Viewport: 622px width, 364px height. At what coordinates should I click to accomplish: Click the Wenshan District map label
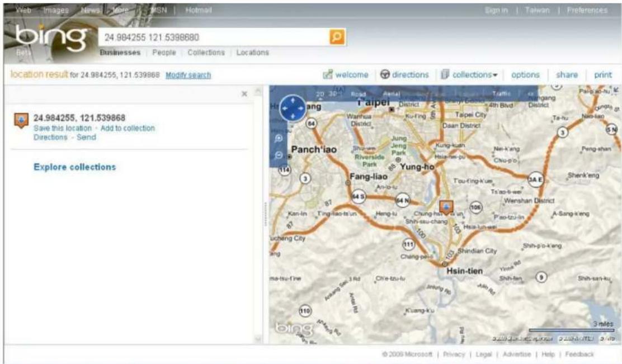point(529,201)
